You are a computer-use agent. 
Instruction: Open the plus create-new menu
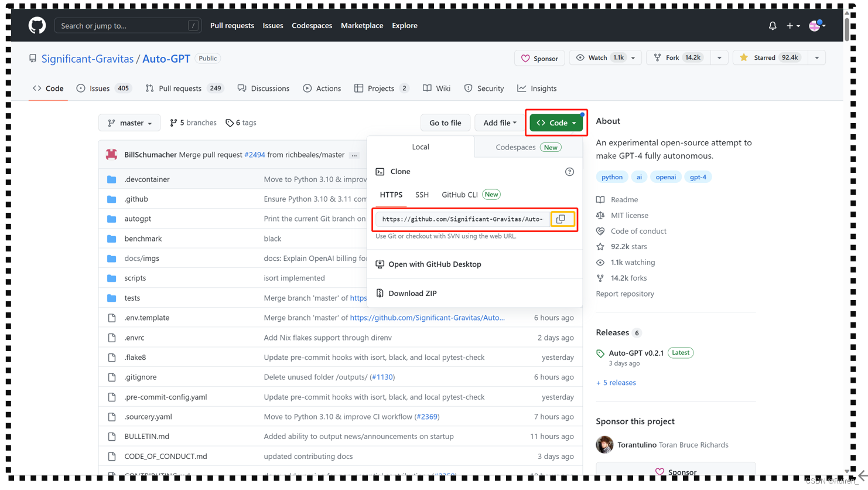pyautogui.click(x=793, y=26)
